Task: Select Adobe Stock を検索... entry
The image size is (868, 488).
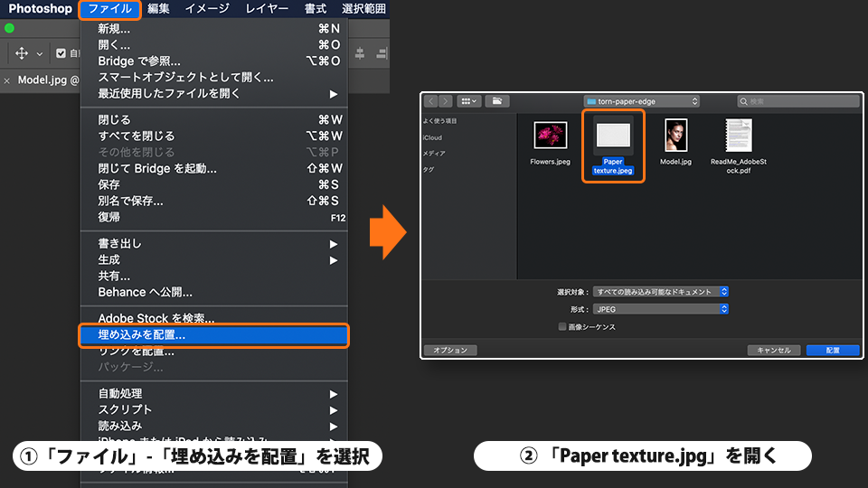Action: [214, 318]
